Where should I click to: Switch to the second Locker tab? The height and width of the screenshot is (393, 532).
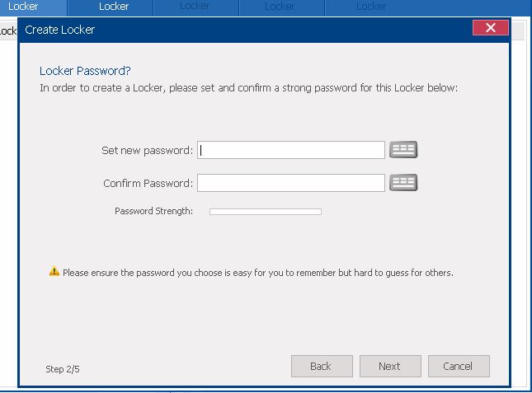(x=114, y=7)
